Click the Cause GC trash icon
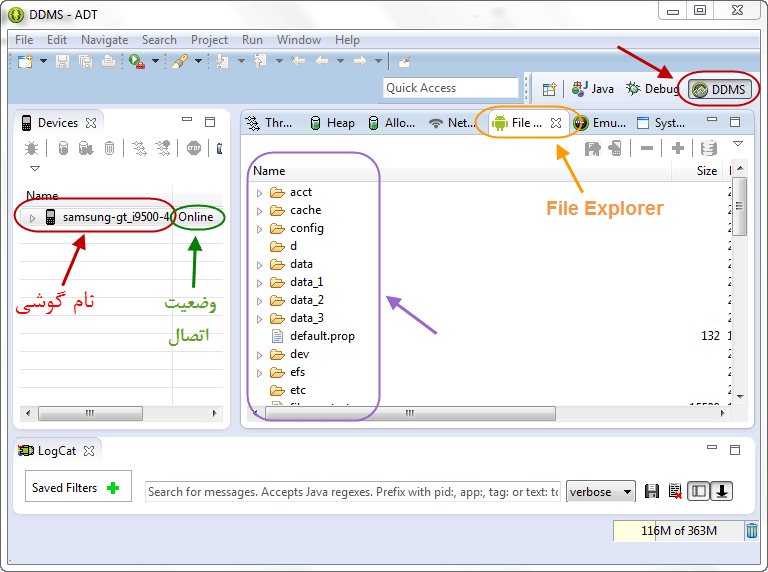Viewport: 768px width, 572px height. tap(109, 148)
